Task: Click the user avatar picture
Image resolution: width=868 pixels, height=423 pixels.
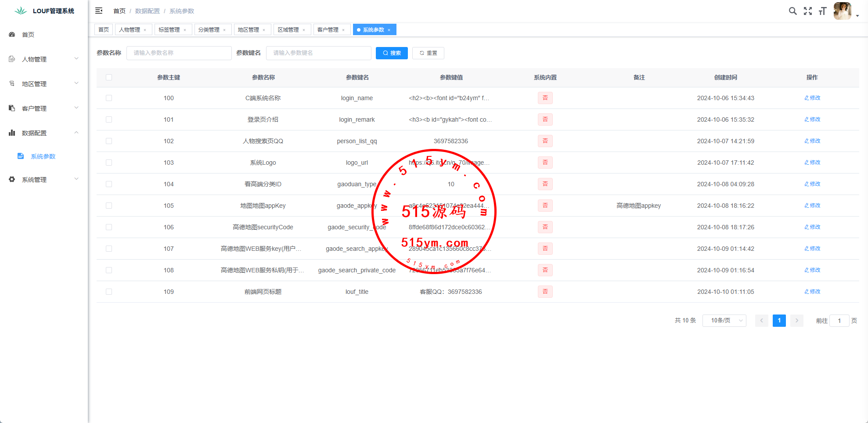Action: pyautogui.click(x=842, y=11)
